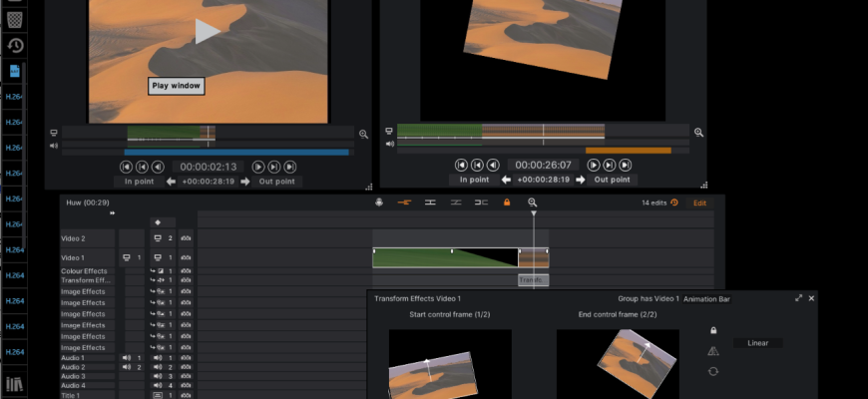Go to previous edit in record viewer
The image size is (868, 399).
[477, 165]
